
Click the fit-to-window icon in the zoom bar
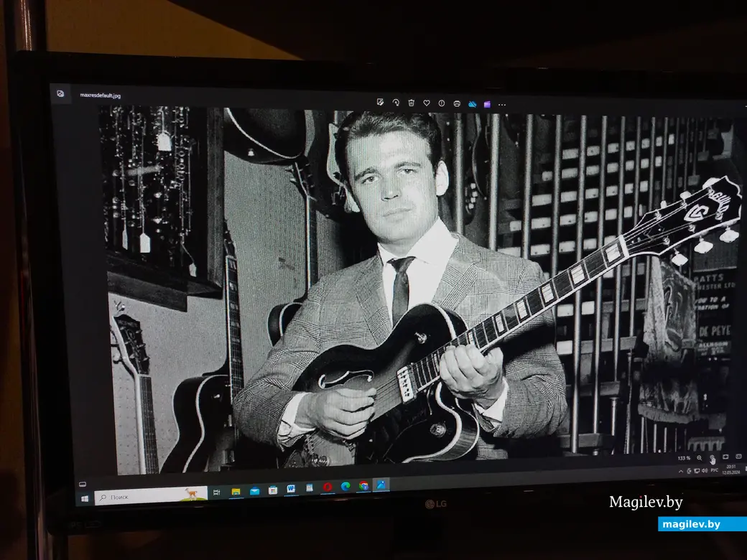click(x=725, y=457)
